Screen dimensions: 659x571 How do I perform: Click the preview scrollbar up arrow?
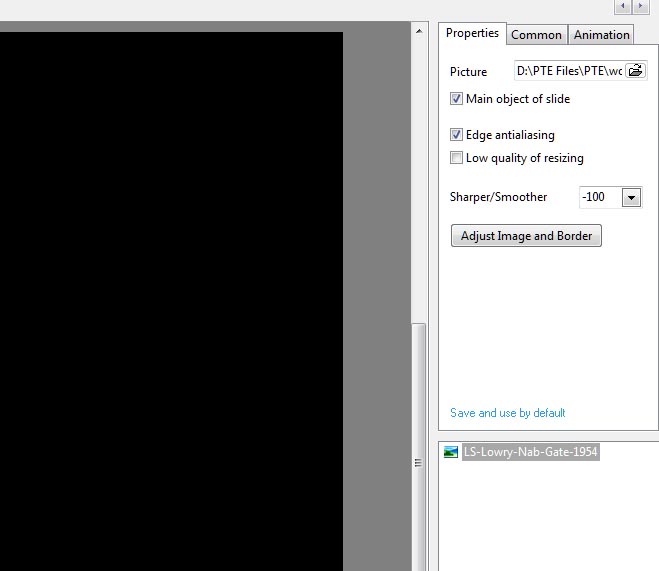420,32
